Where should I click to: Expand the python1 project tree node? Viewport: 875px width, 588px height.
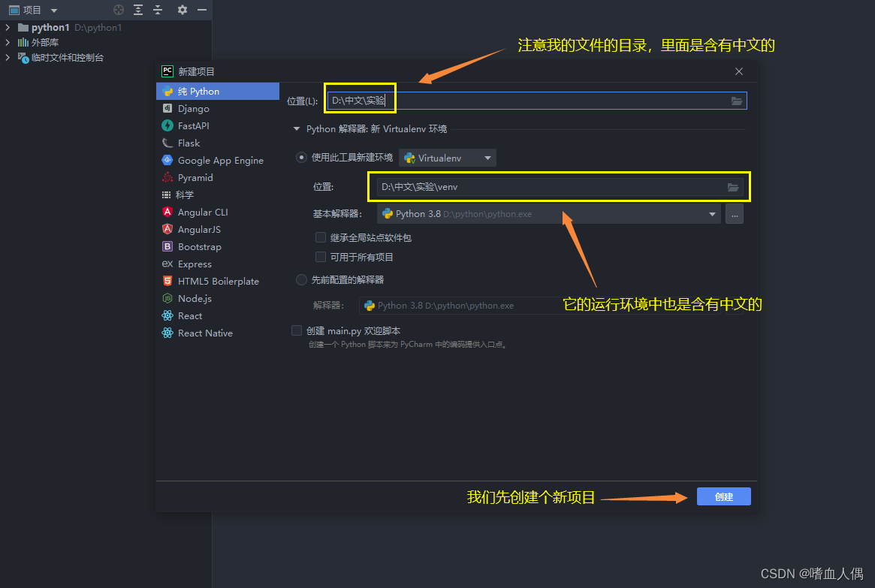[8, 27]
